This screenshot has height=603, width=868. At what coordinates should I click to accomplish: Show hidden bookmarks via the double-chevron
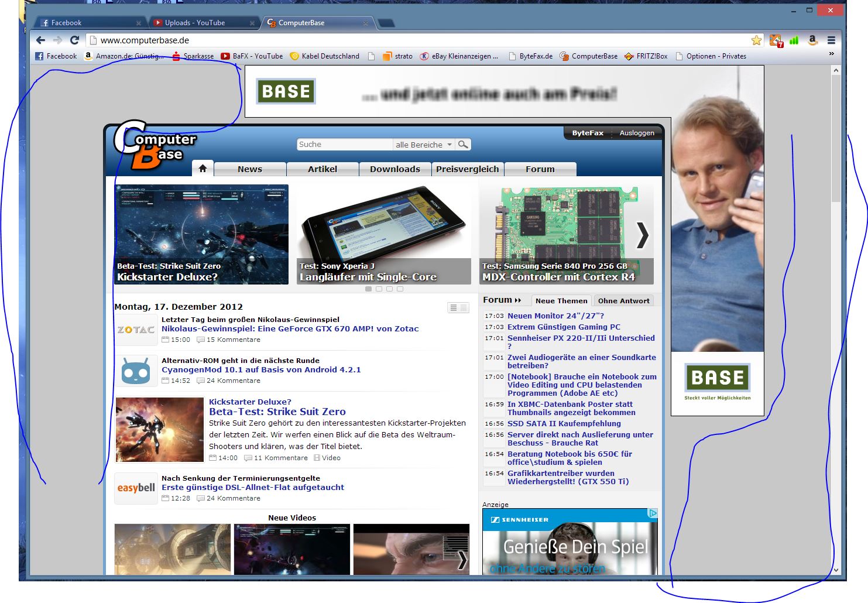(831, 54)
